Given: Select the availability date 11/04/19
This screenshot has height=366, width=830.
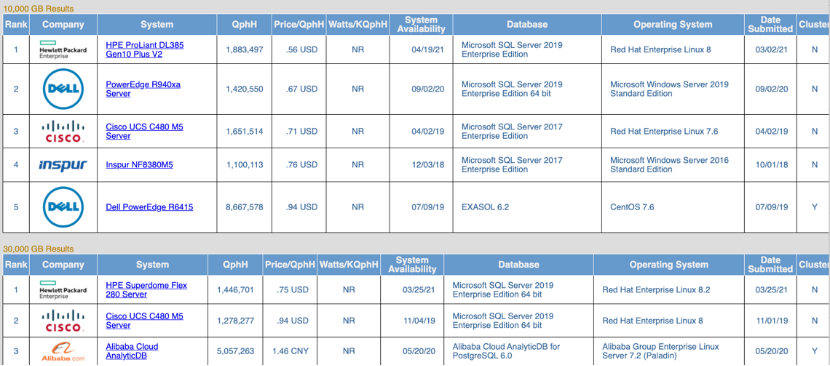Looking at the screenshot, I should [419, 320].
